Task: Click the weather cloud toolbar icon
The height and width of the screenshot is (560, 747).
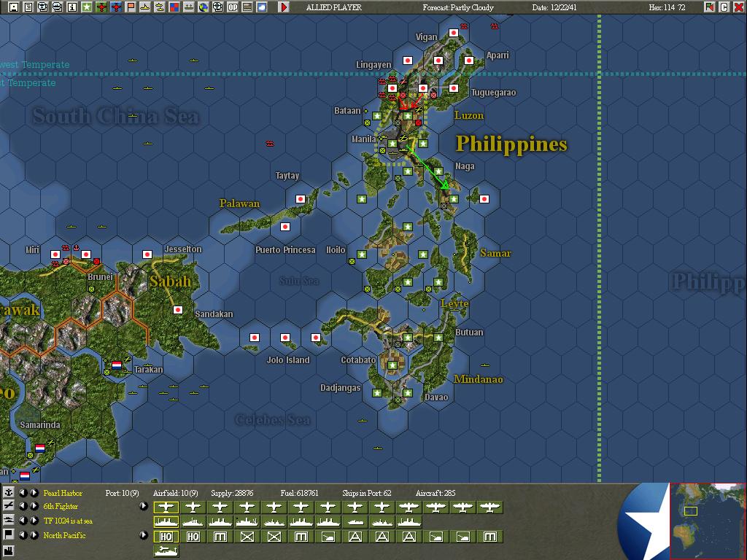Action: click(x=262, y=7)
